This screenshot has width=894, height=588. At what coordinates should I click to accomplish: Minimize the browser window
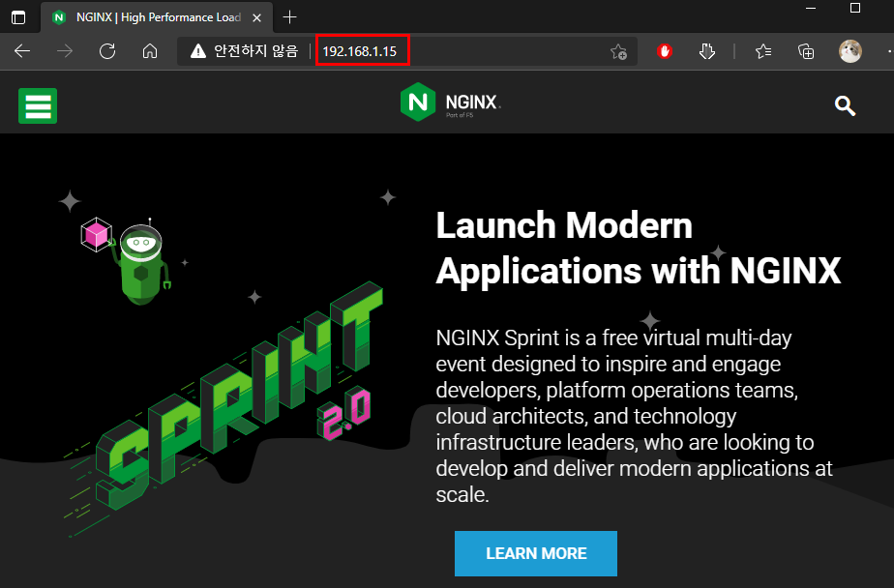[811, 8]
